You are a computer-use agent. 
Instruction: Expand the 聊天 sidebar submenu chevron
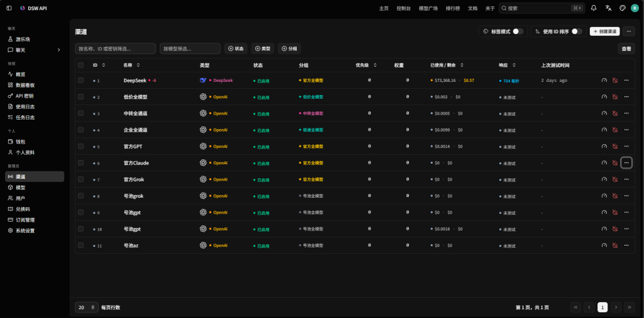tap(58, 50)
